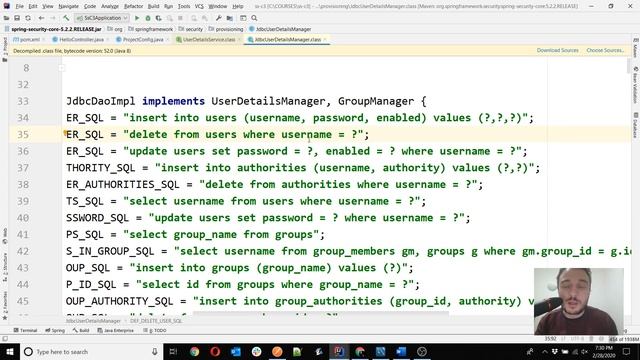
Task: Open the Windows notification center
Action: (627, 351)
